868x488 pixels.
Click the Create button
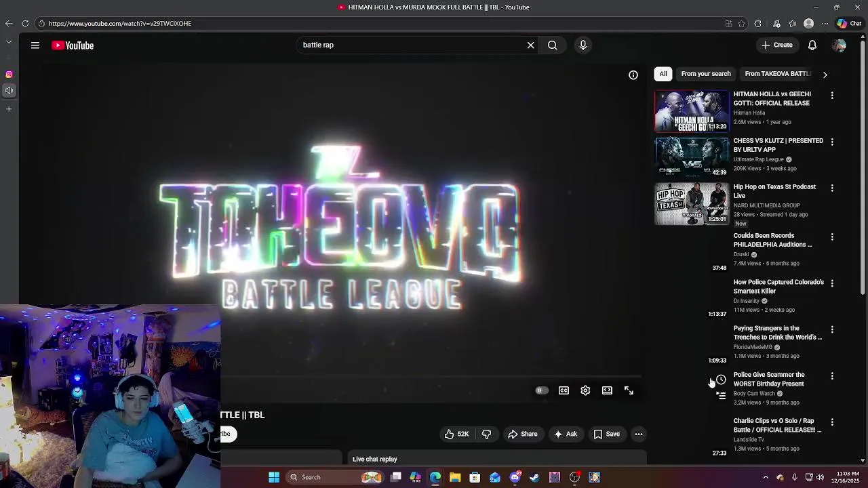[776, 45]
